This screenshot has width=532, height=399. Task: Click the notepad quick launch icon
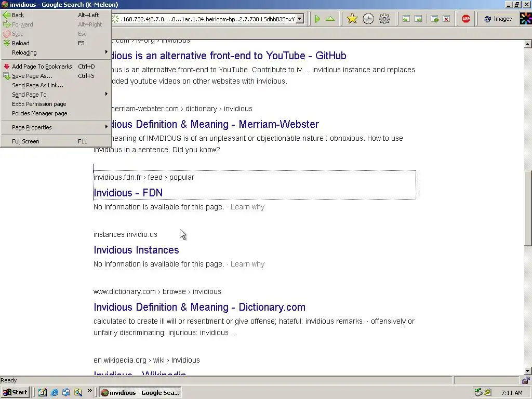[x=42, y=393]
